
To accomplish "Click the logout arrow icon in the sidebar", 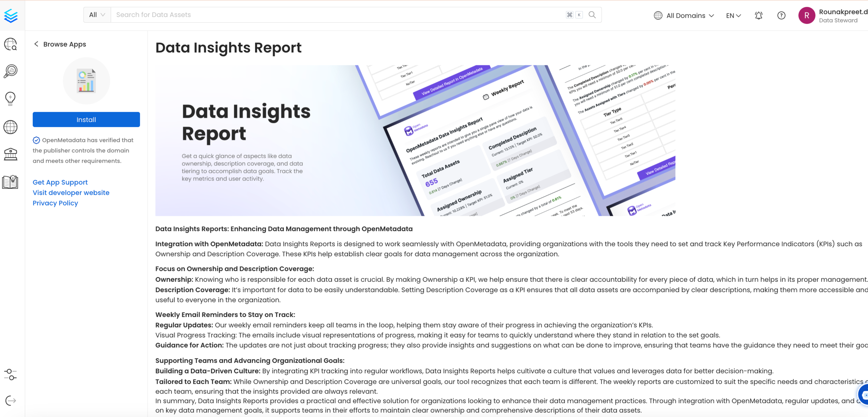I will [x=11, y=401].
